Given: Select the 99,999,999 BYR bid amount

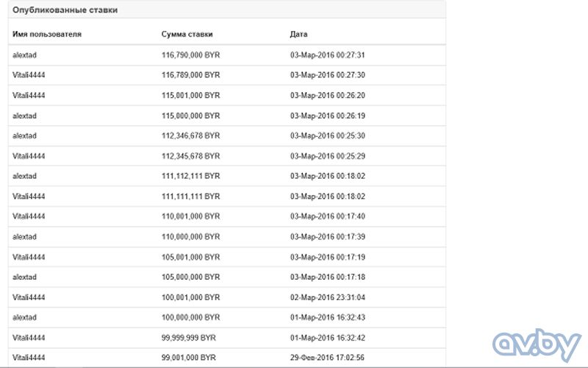Looking at the screenshot, I should (x=189, y=338).
